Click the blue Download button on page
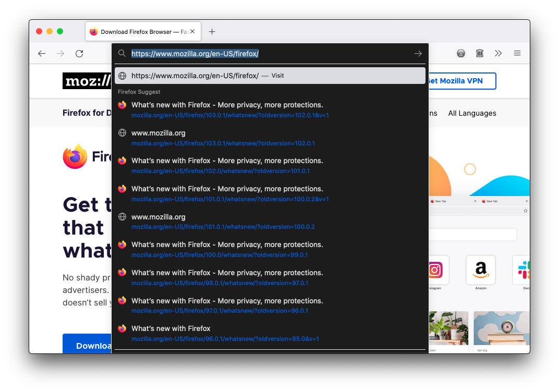Viewport: 559px width, 392px height. click(87, 344)
